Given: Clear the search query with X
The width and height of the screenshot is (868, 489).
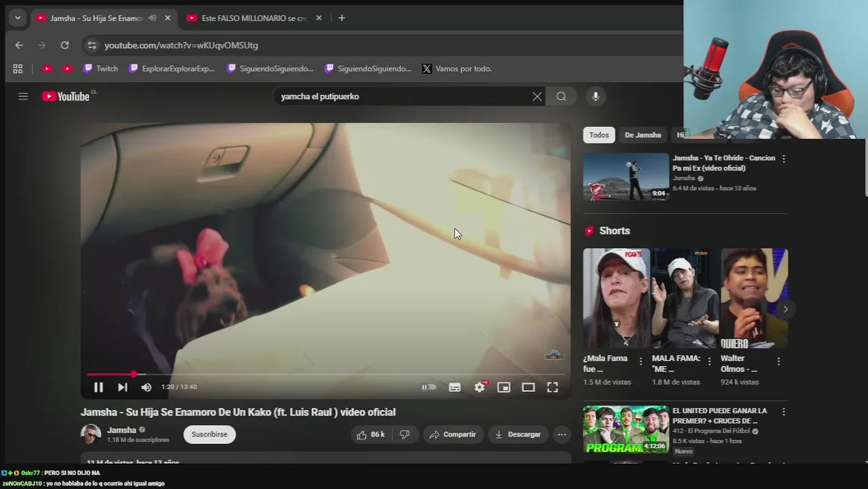Looking at the screenshot, I should click(x=537, y=96).
